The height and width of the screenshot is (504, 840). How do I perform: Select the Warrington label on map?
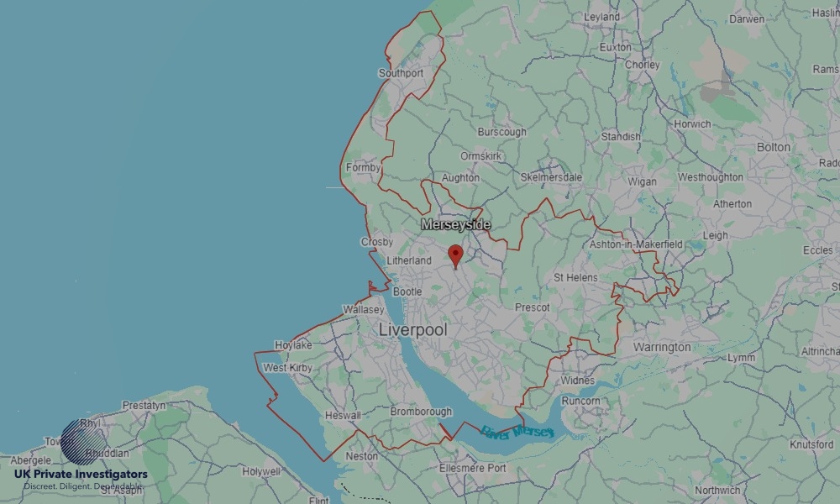point(662,347)
